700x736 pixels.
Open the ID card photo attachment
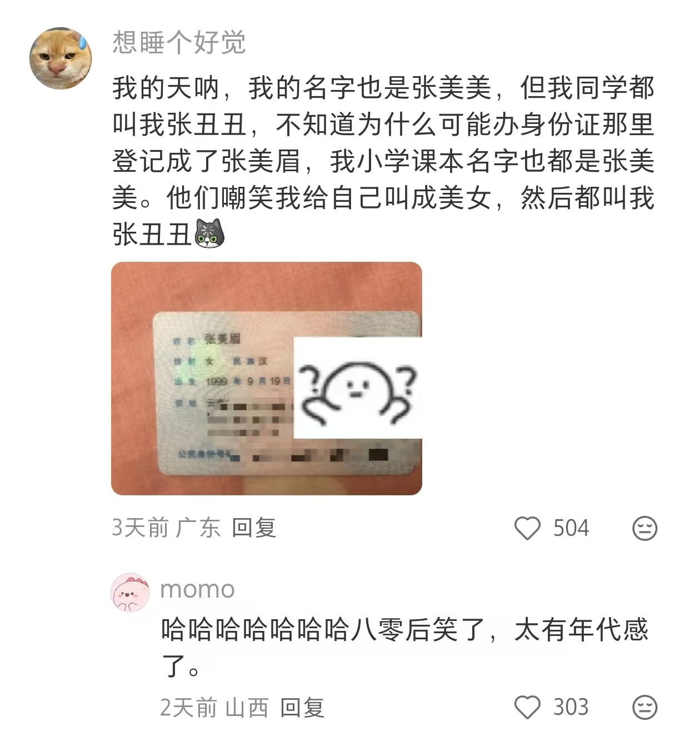coord(267,379)
